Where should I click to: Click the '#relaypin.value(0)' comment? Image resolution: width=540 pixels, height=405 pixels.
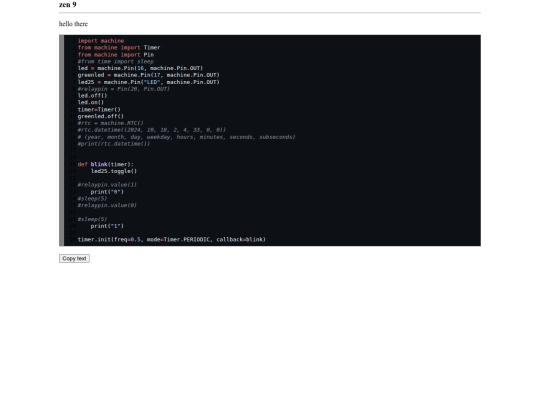pyautogui.click(x=107, y=205)
